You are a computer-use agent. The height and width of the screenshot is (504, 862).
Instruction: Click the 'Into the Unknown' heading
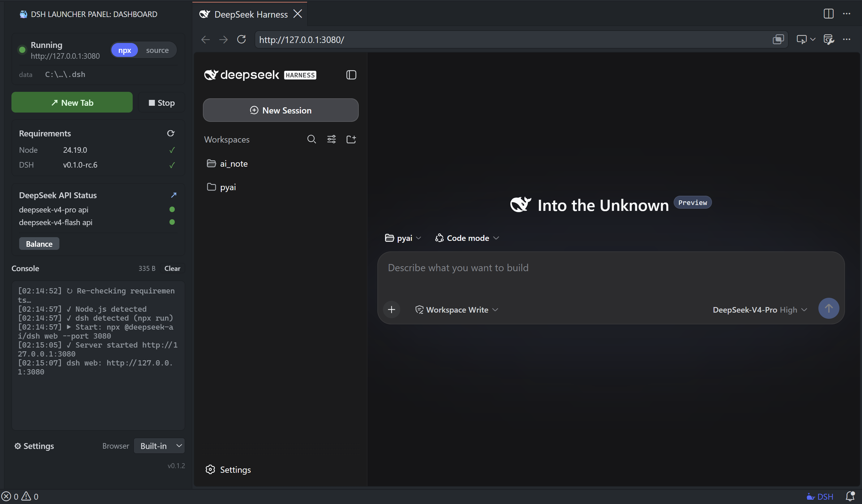pyautogui.click(x=603, y=206)
